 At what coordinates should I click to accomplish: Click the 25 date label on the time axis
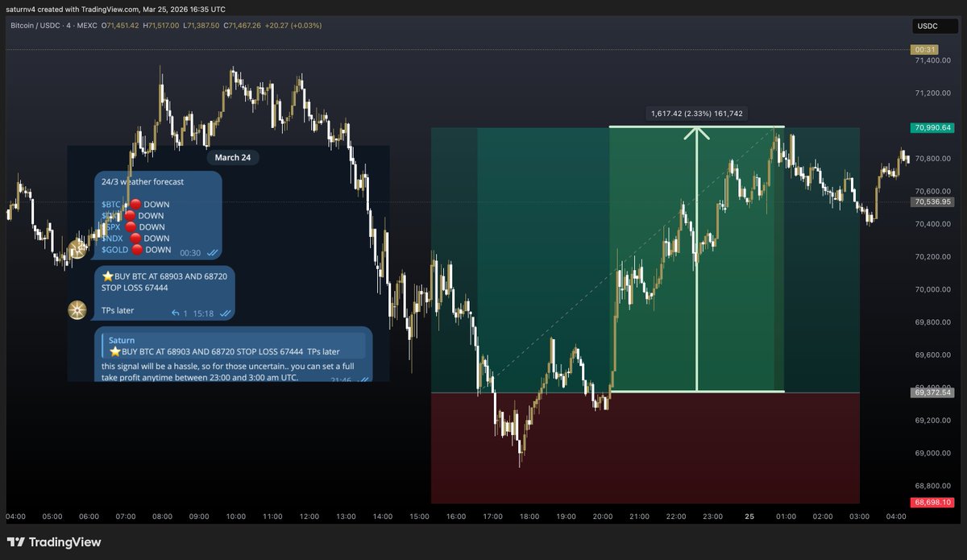point(749,516)
